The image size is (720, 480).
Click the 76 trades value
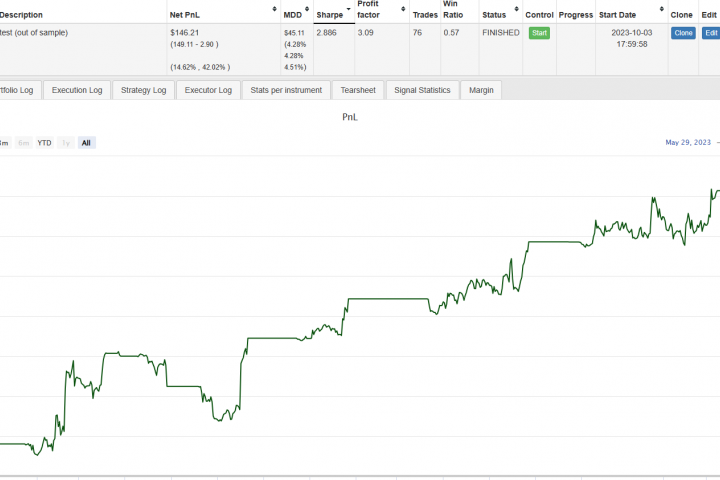[417, 33]
